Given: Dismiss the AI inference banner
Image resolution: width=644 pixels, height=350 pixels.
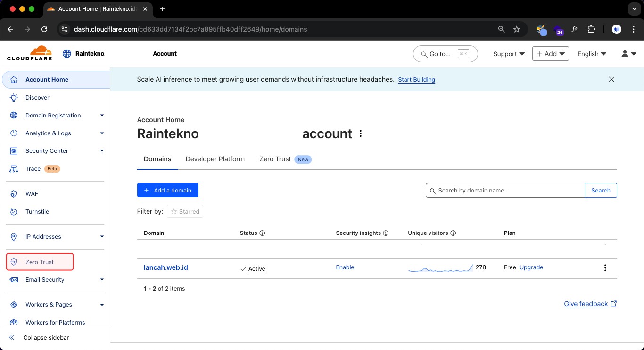Looking at the screenshot, I should [611, 80].
